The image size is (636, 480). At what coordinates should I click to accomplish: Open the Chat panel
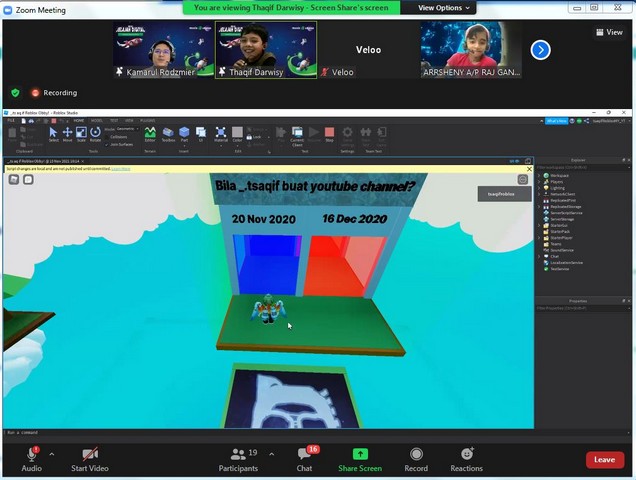(x=304, y=455)
